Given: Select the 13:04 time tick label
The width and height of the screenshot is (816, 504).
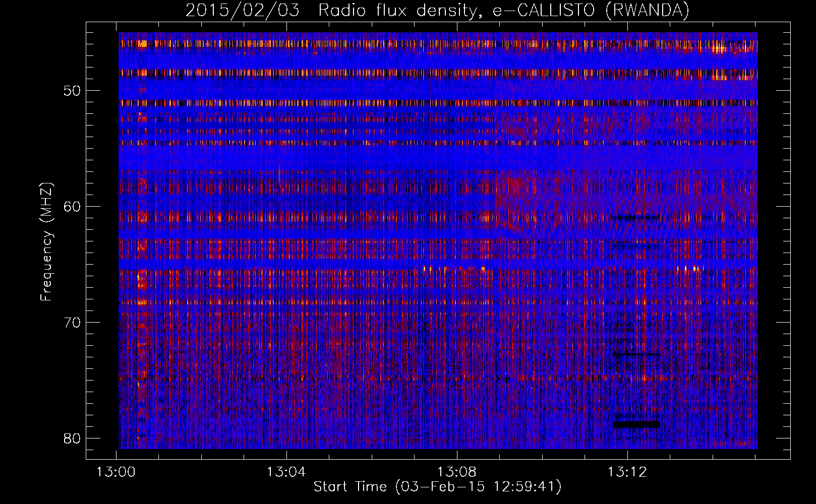Looking at the screenshot, I should pyautogui.click(x=286, y=472).
